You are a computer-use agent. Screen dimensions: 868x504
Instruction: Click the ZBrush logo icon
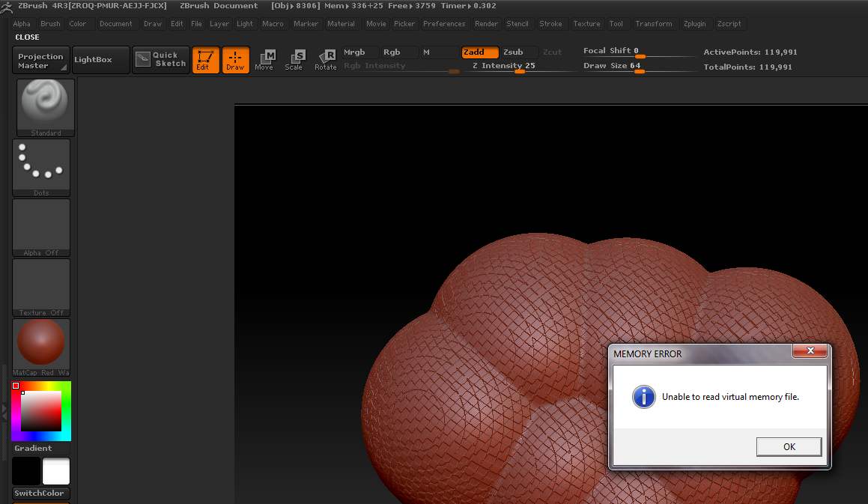point(6,7)
